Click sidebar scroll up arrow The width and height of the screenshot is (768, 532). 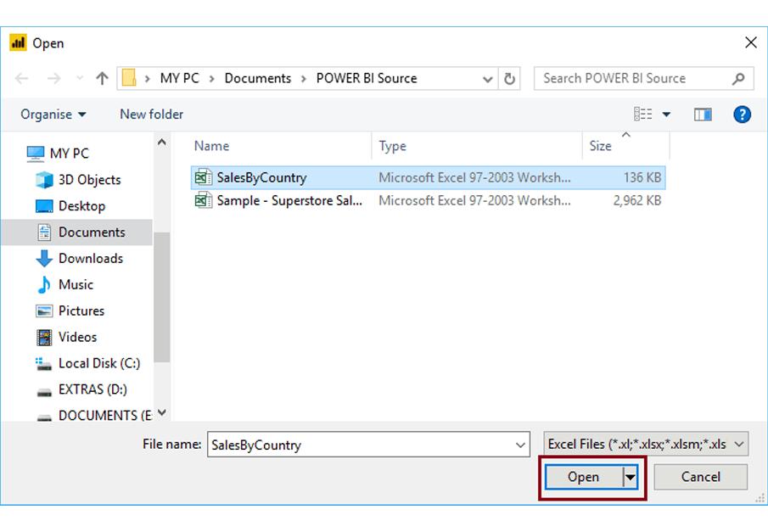(x=161, y=143)
